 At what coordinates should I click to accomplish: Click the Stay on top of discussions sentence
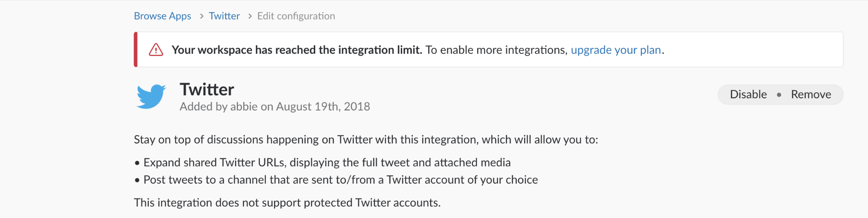366,140
